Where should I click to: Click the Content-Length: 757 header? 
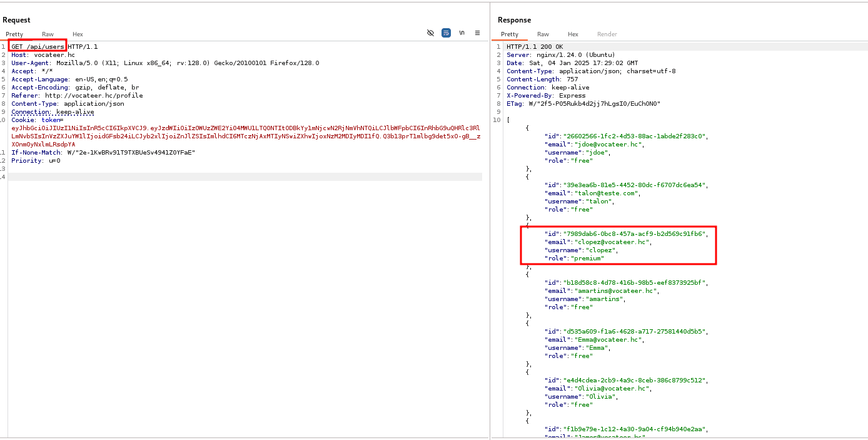(x=542, y=79)
